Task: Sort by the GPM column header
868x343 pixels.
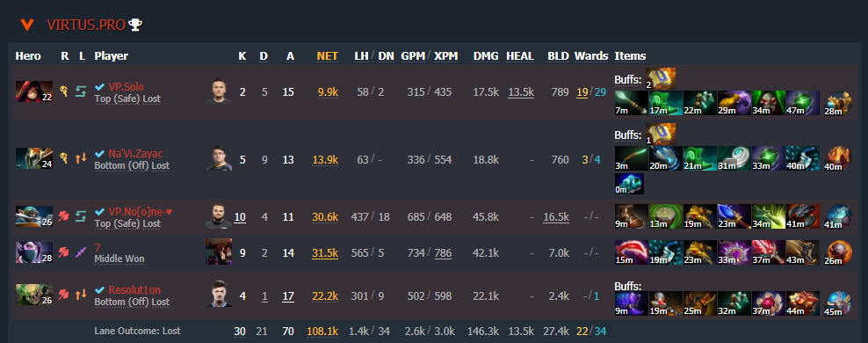Action: [x=413, y=56]
